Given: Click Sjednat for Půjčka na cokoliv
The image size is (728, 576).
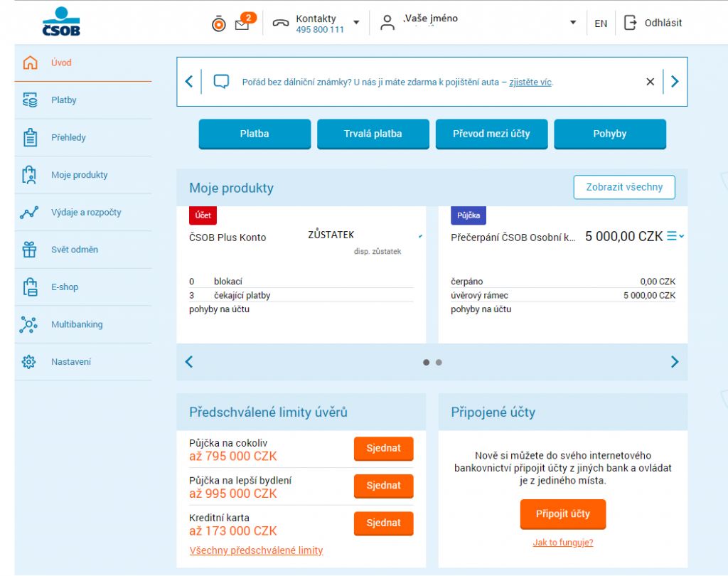Looking at the screenshot, I should [x=383, y=448].
